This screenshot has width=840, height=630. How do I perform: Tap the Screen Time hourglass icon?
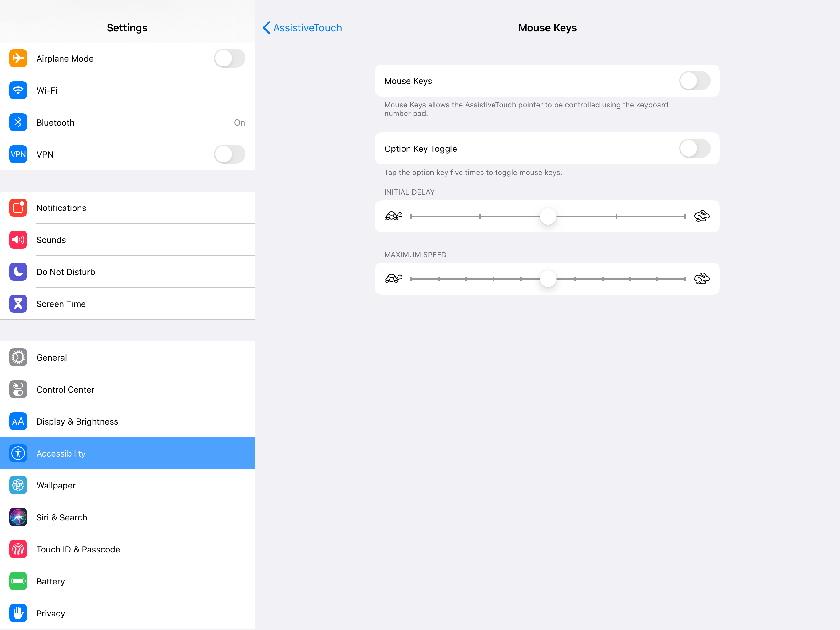pyautogui.click(x=18, y=304)
